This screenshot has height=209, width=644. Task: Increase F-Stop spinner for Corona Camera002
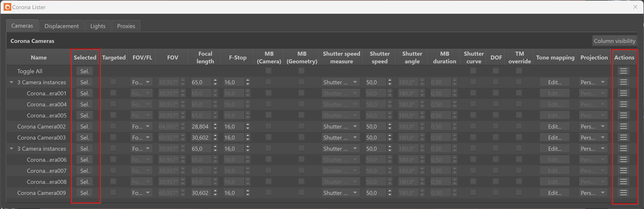pyautogui.click(x=248, y=124)
